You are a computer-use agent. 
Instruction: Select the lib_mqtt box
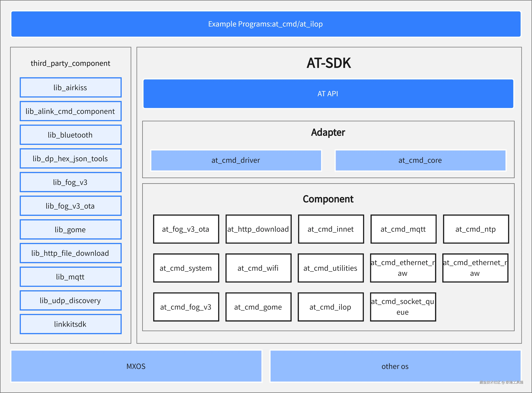point(71,277)
